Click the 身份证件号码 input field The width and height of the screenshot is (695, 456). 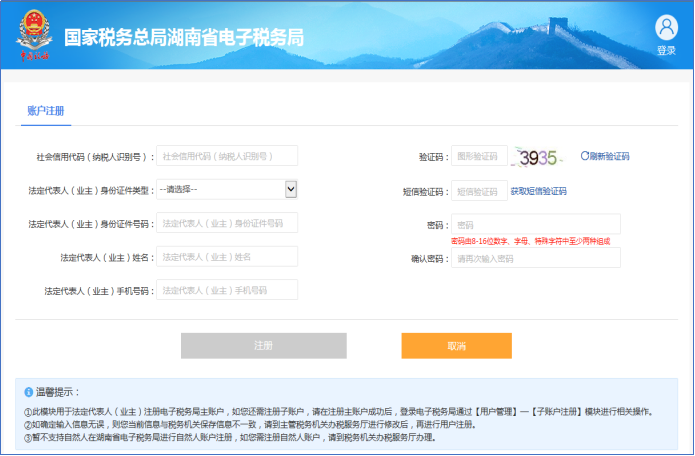point(227,223)
